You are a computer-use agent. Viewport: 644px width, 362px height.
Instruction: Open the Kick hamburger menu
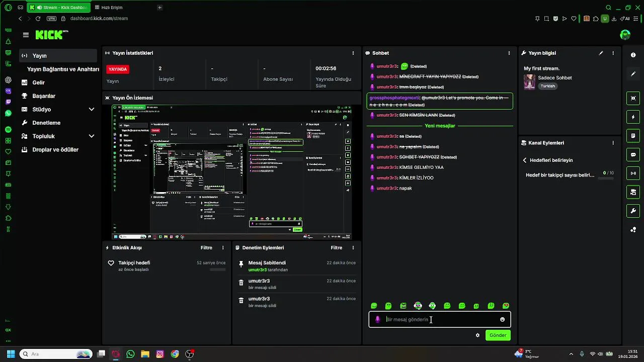tap(26, 35)
